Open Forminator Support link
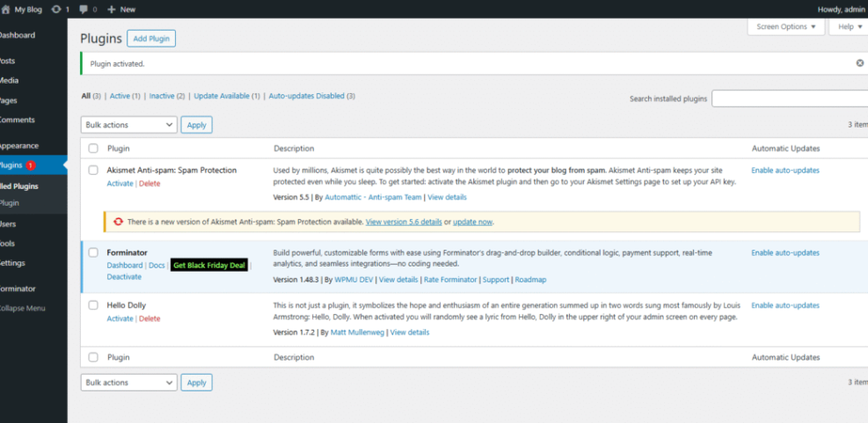This screenshot has height=423, width=868. 495,280
